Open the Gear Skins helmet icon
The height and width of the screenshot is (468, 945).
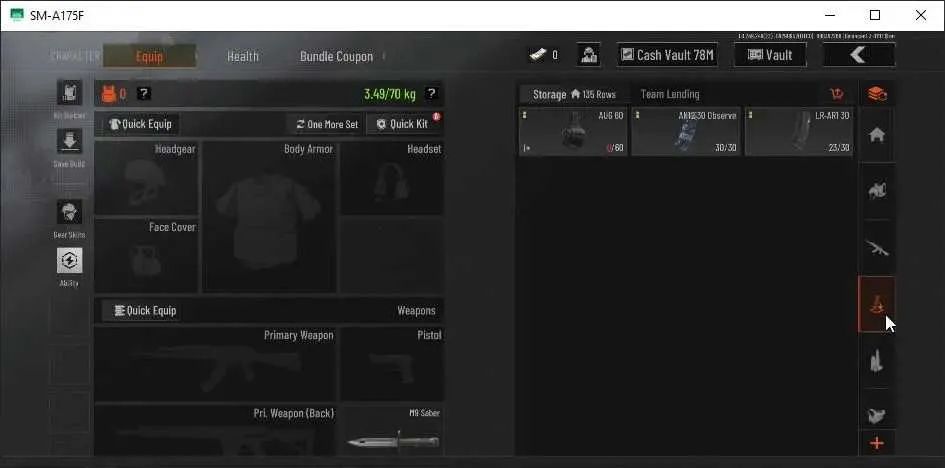click(x=69, y=212)
